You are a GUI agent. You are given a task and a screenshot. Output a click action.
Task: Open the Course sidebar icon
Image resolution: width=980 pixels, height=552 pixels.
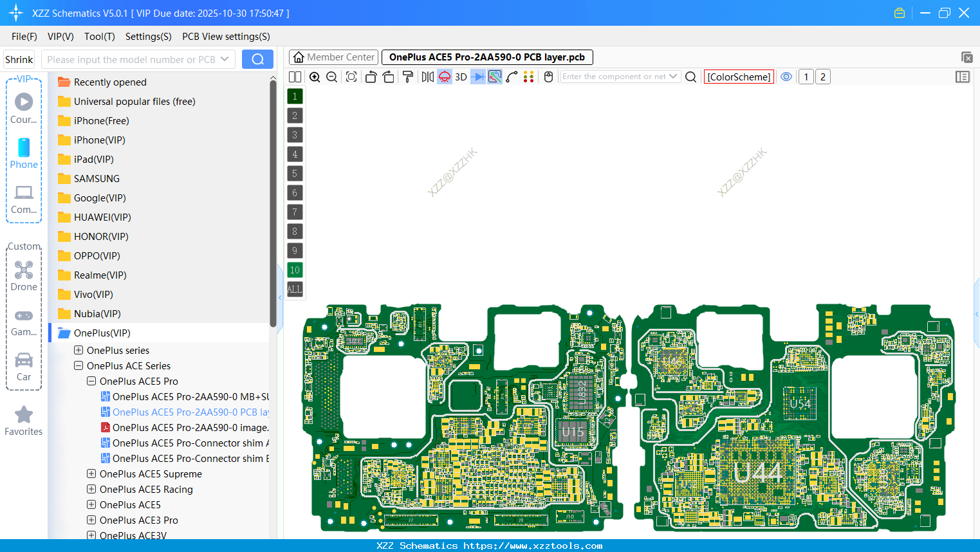click(24, 108)
